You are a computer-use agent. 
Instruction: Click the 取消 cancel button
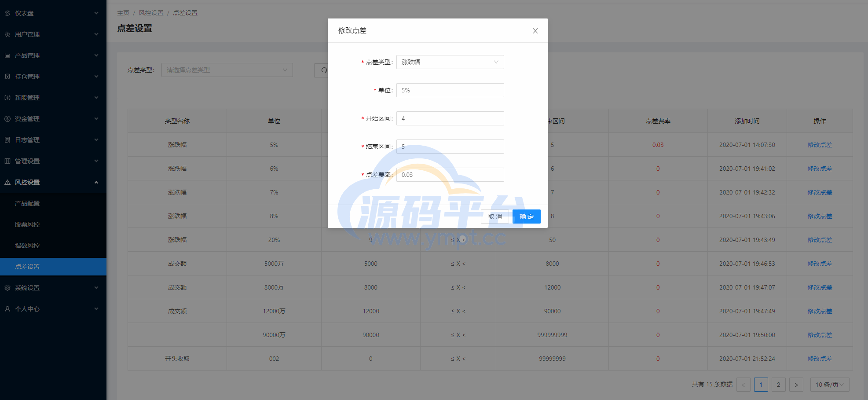click(x=495, y=217)
